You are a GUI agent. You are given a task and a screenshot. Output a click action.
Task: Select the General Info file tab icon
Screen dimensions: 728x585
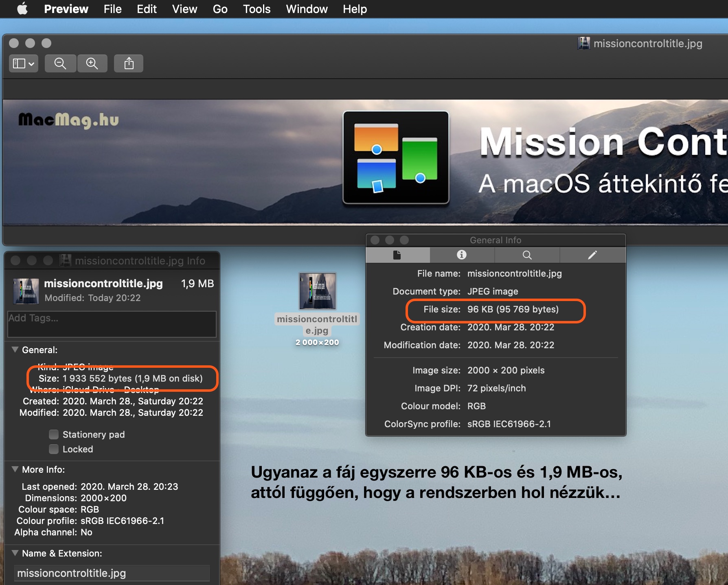pyautogui.click(x=397, y=255)
